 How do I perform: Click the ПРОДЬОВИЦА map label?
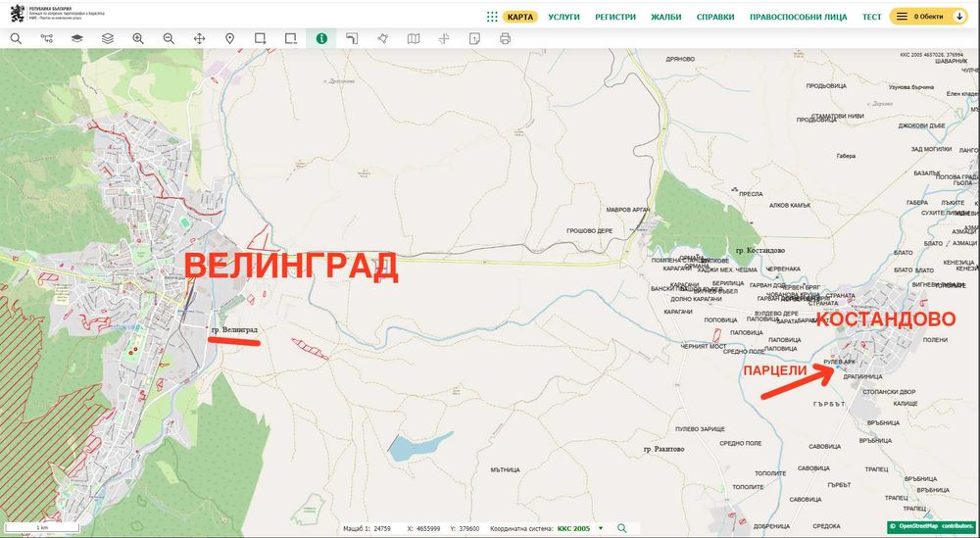click(826, 86)
